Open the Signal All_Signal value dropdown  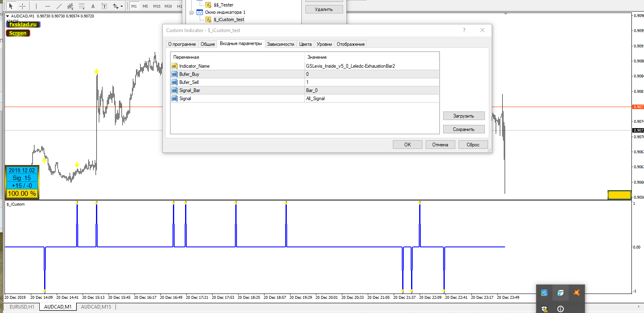click(372, 99)
